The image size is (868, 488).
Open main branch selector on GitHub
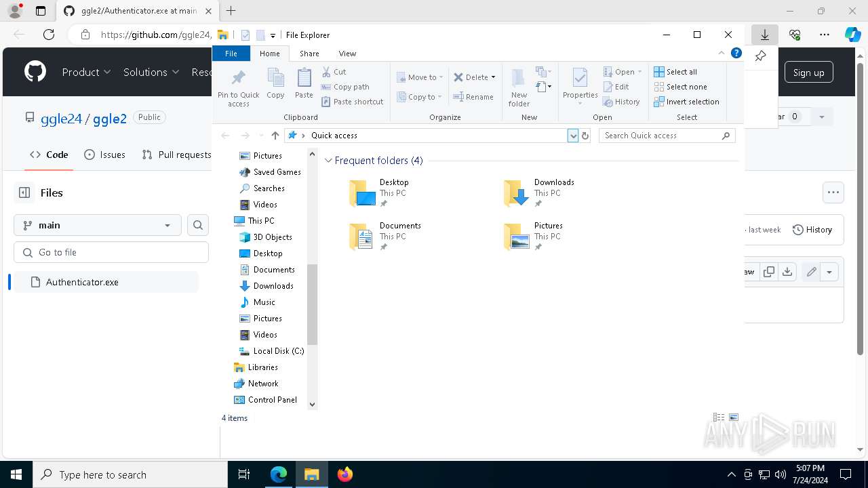98,225
